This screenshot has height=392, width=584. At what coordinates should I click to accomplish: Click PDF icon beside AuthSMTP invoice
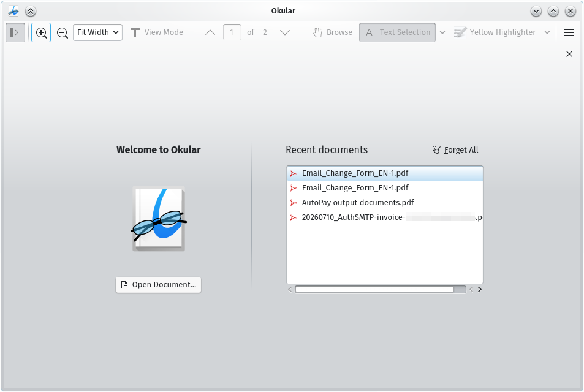click(x=294, y=217)
